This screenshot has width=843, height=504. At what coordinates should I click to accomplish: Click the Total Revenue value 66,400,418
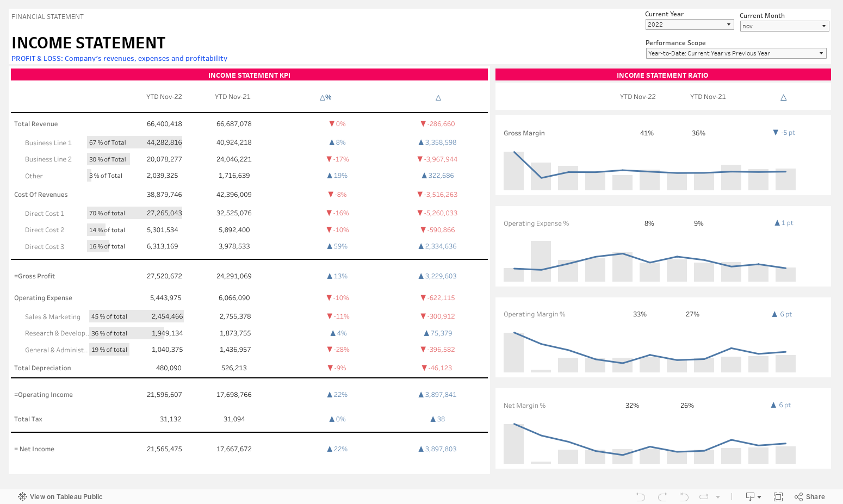pos(164,124)
